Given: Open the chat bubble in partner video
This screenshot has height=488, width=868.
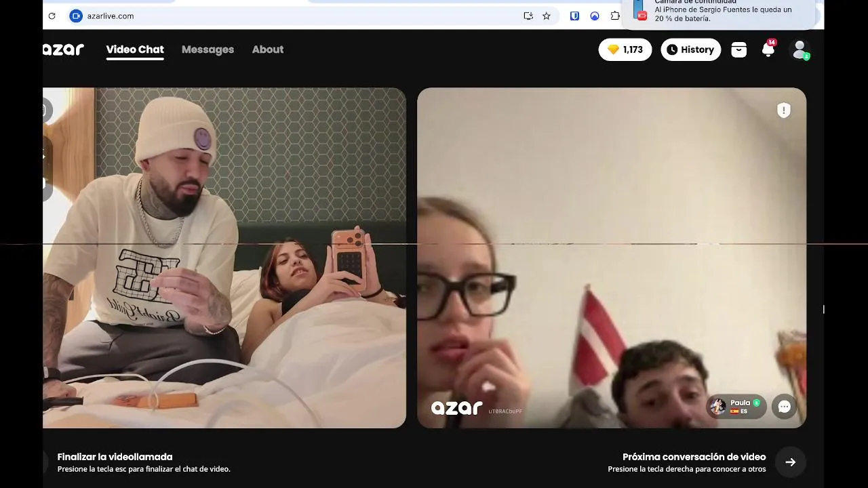Looking at the screenshot, I should [785, 407].
